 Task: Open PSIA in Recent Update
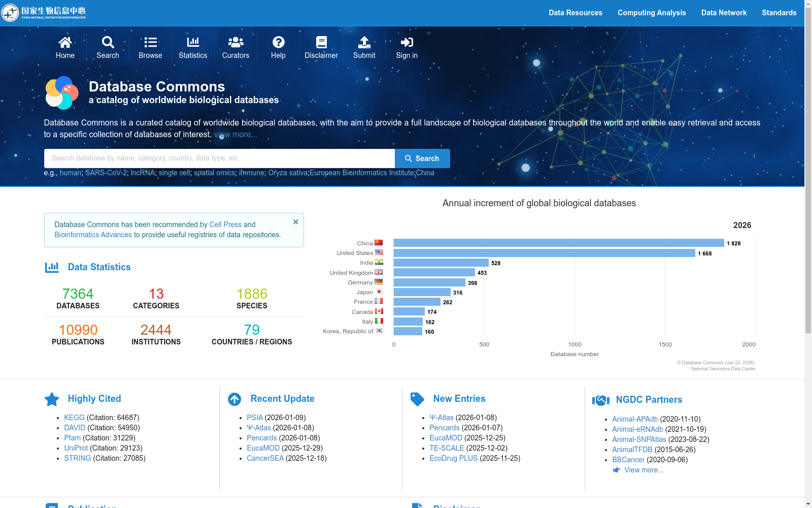(x=255, y=418)
